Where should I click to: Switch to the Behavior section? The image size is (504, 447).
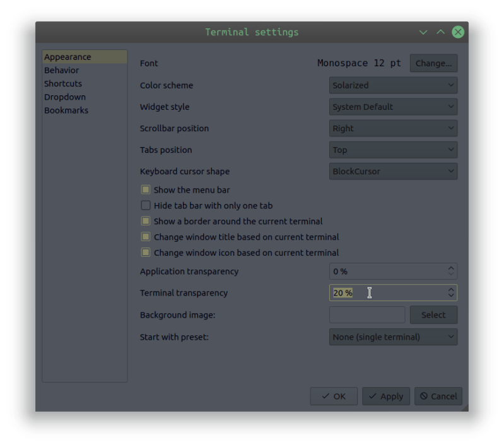point(85,70)
